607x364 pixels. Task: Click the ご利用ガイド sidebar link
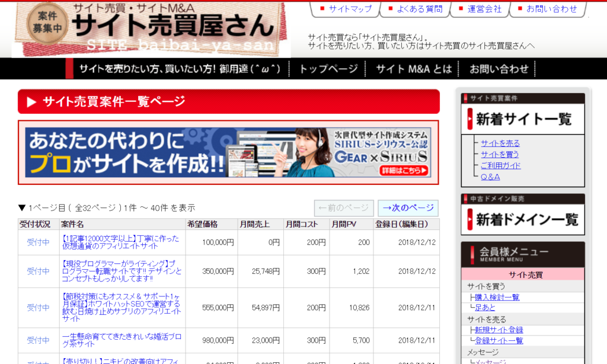pyautogui.click(x=500, y=165)
